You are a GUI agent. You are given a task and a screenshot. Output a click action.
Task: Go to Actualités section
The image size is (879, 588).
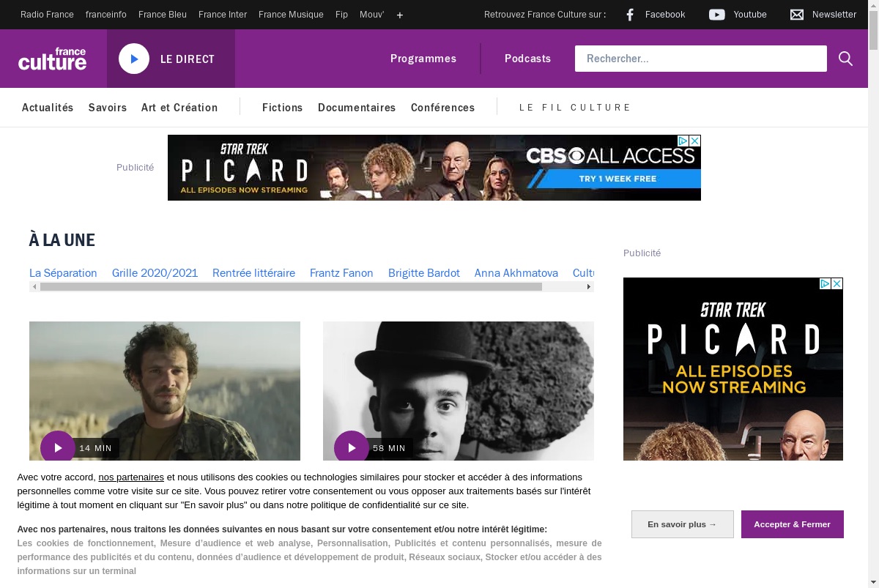pos(48,108)
